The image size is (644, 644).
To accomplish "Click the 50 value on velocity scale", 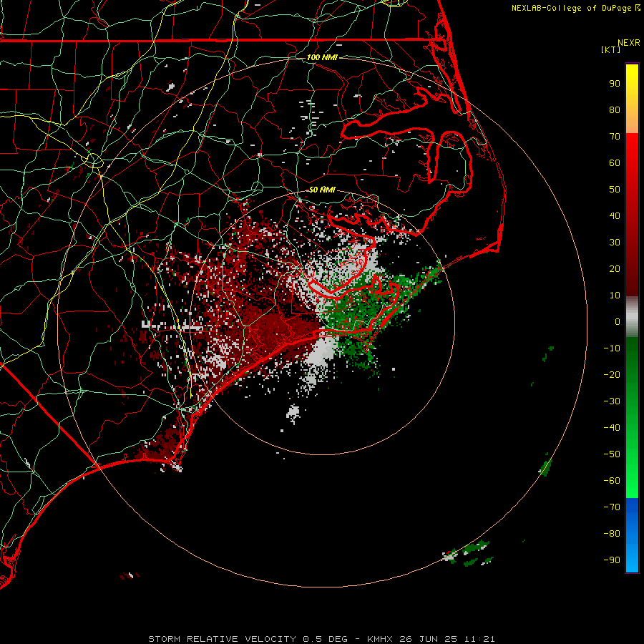I will point(615,190).
